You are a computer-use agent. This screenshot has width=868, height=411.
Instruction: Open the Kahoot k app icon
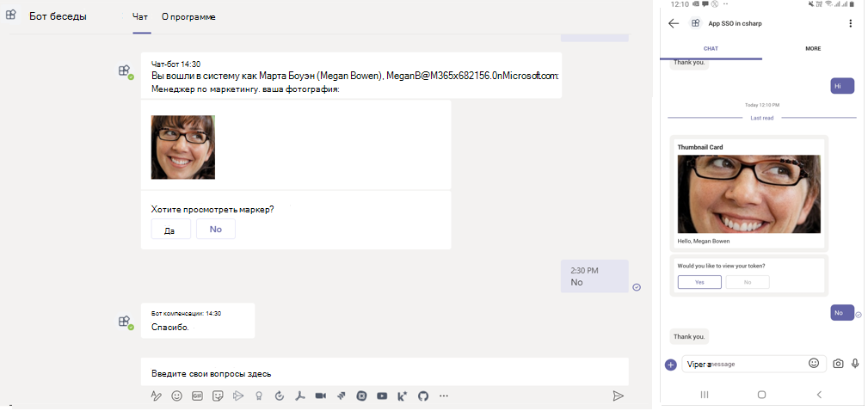tap(403, 396)
